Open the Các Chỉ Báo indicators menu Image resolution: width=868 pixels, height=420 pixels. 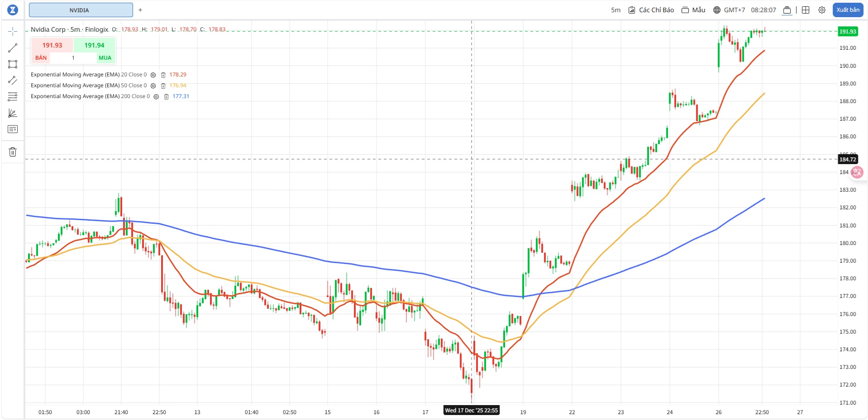651,10
